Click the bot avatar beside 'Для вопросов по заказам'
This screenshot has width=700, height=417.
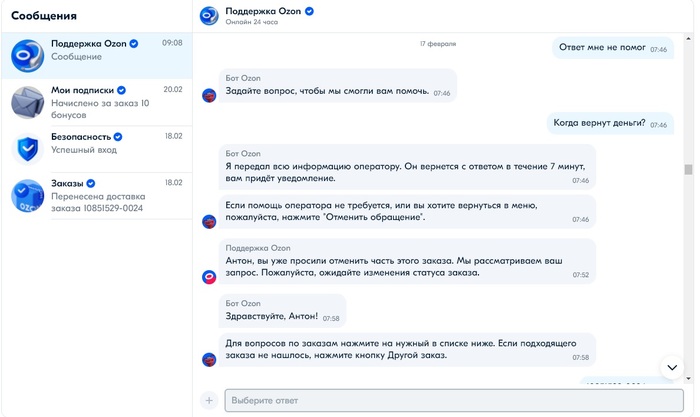point(209,359)
